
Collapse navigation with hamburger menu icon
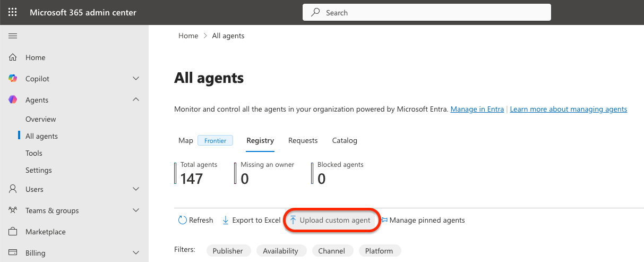tap(13, 36)
